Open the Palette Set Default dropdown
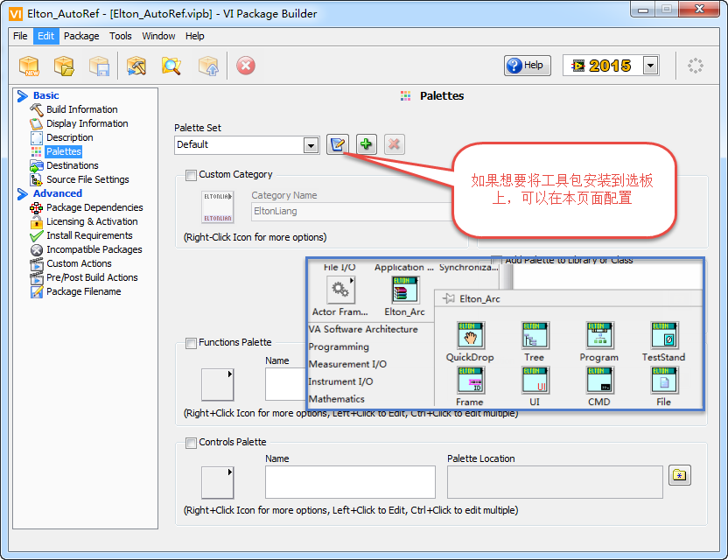The width and height of the screenshot is (728, 560). (311, 146)
